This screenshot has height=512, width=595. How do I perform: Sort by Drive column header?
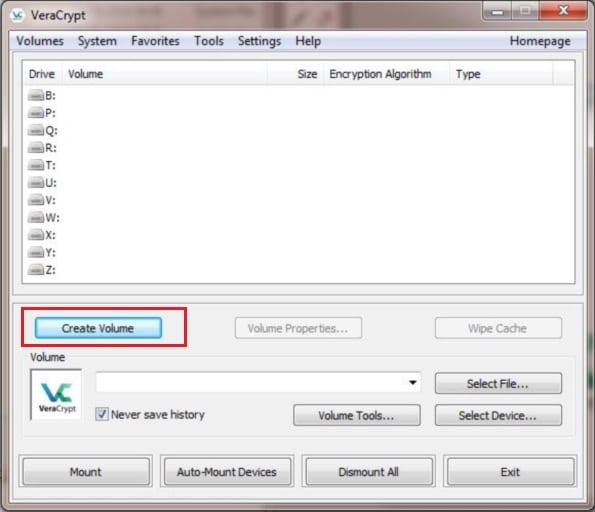pyautogui.click(x=42, y=74)
